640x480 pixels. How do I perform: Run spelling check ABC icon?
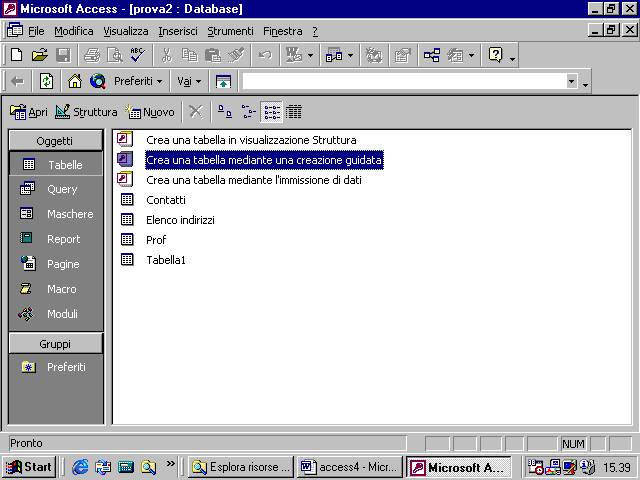pyautogui.click(x=138, y=55)
